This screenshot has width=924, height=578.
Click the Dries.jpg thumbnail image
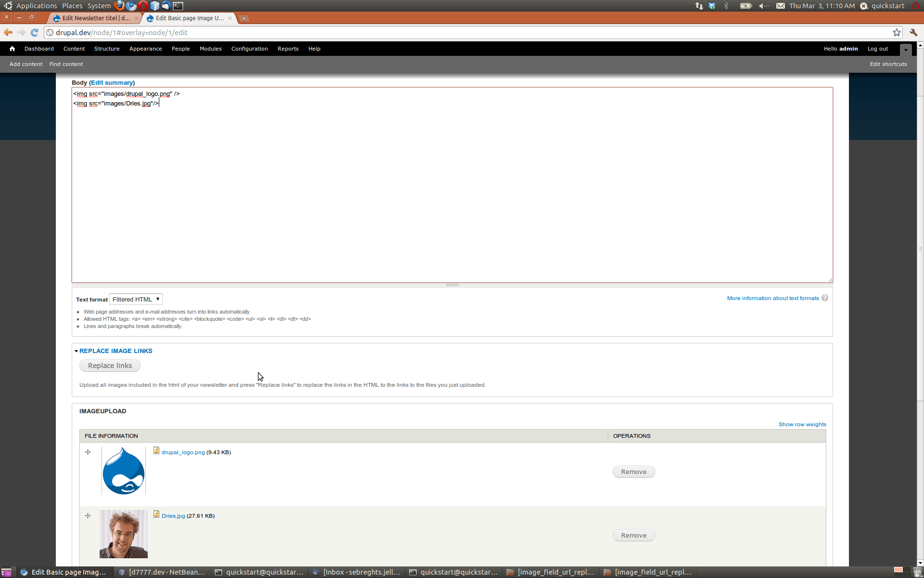click(123, 534)
